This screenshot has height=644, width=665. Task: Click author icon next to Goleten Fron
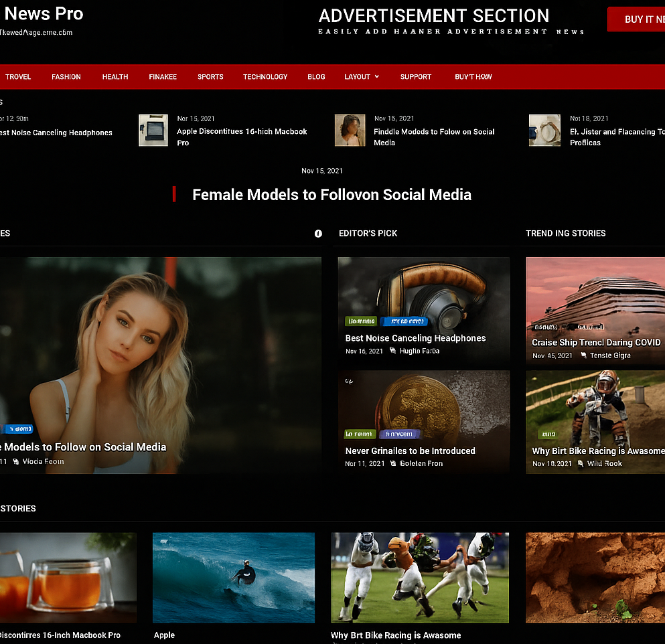click(x=393, y=463)
